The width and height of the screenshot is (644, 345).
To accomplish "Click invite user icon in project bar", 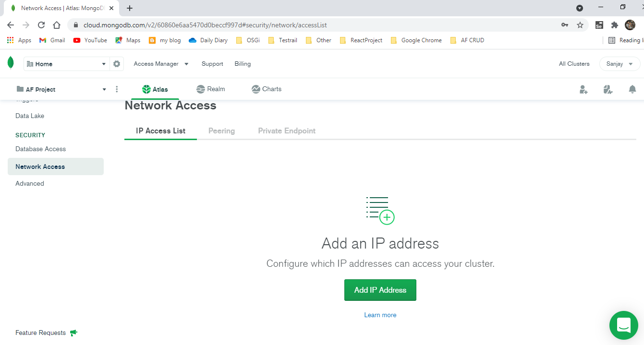I will click(583, 89).
